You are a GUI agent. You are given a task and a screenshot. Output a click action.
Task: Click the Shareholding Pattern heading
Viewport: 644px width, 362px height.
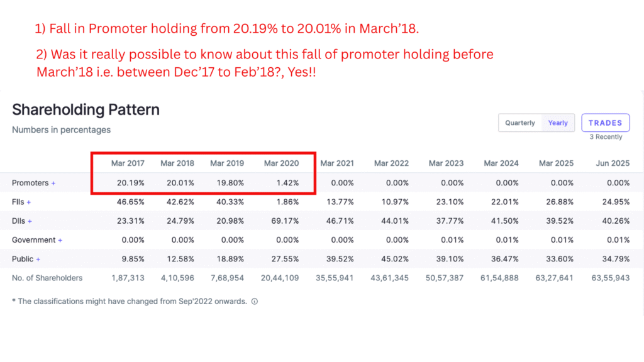coord(86,109)
